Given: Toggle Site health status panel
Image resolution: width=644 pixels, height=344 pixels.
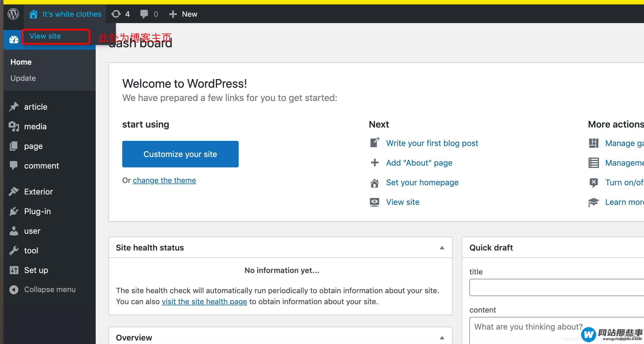Looking at the screenshot, I should coord(442,247).
